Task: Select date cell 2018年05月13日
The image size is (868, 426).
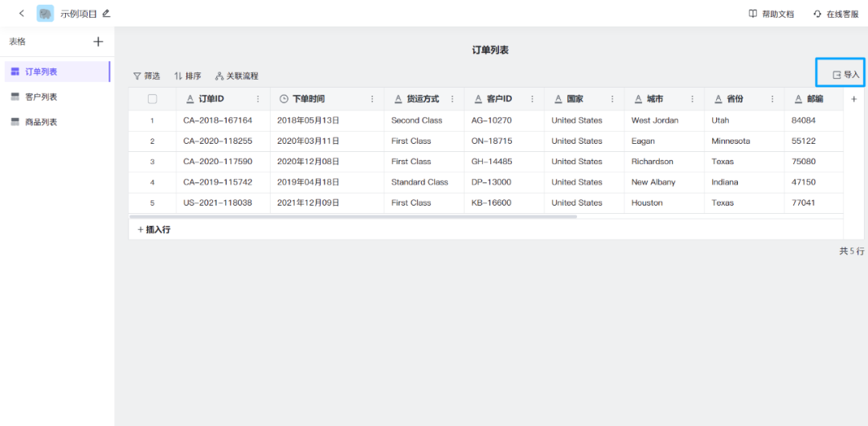Action: click(327, 121)
